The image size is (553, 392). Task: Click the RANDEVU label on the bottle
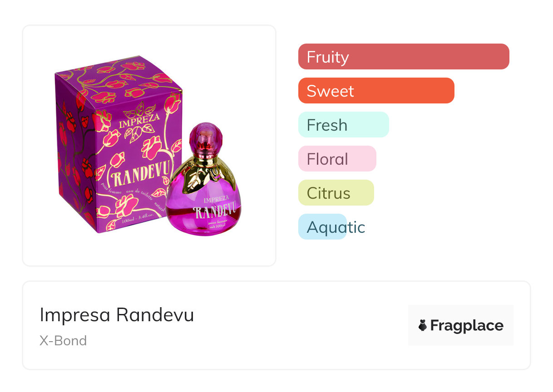(x=215, y=211)
